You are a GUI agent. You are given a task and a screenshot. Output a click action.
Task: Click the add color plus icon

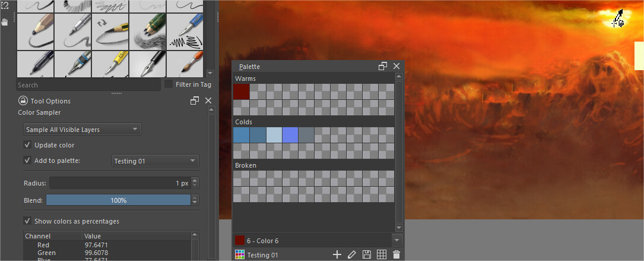click(337, 254)
